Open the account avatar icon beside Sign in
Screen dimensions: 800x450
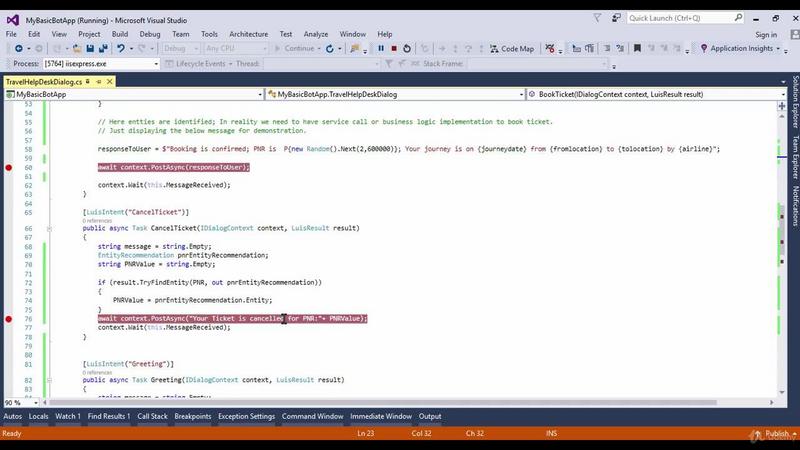[x=794, y=35]
